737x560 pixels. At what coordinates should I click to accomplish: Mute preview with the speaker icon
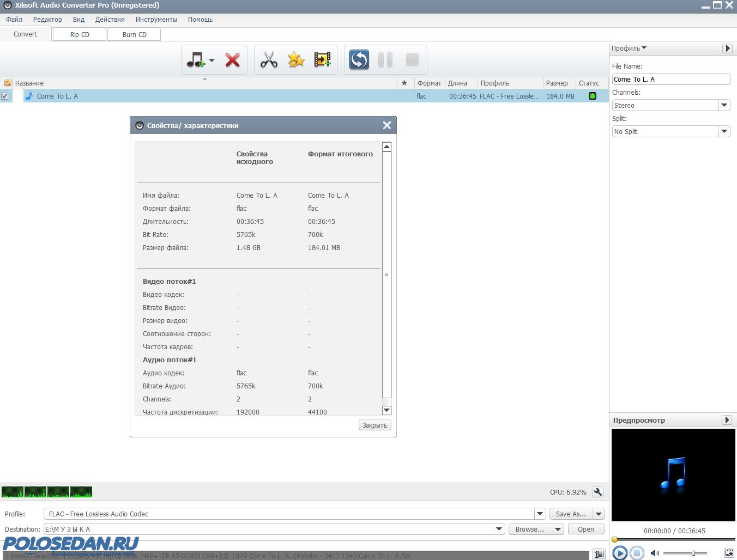click(x=655, y=553)
